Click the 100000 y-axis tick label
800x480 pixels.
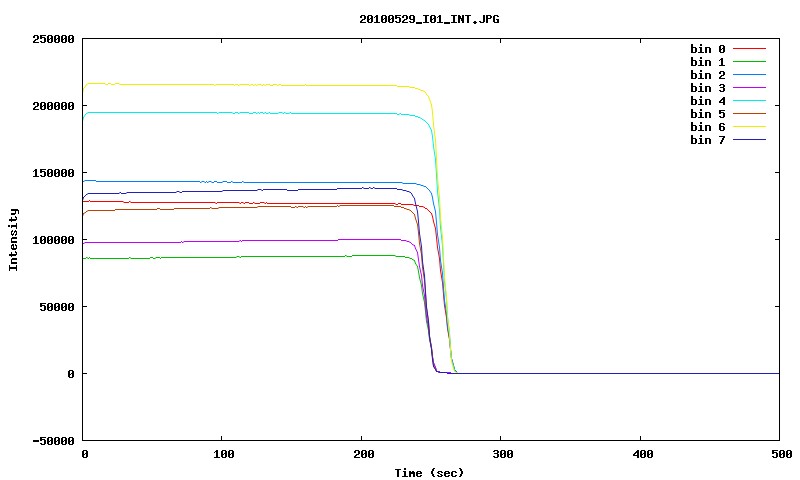click(53, 240)
